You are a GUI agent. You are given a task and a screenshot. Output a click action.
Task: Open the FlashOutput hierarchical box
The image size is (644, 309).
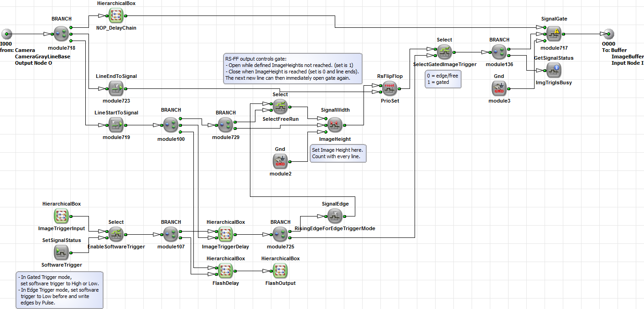280,270
